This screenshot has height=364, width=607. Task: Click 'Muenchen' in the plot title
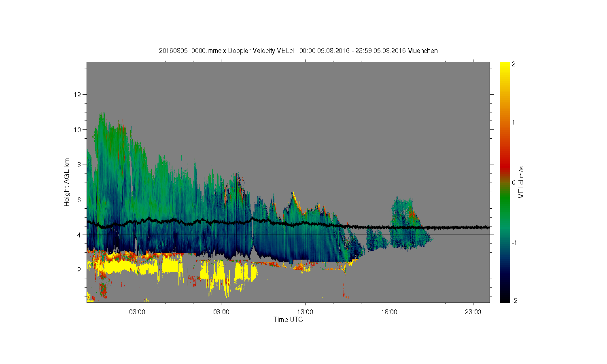tap(422, 51)
